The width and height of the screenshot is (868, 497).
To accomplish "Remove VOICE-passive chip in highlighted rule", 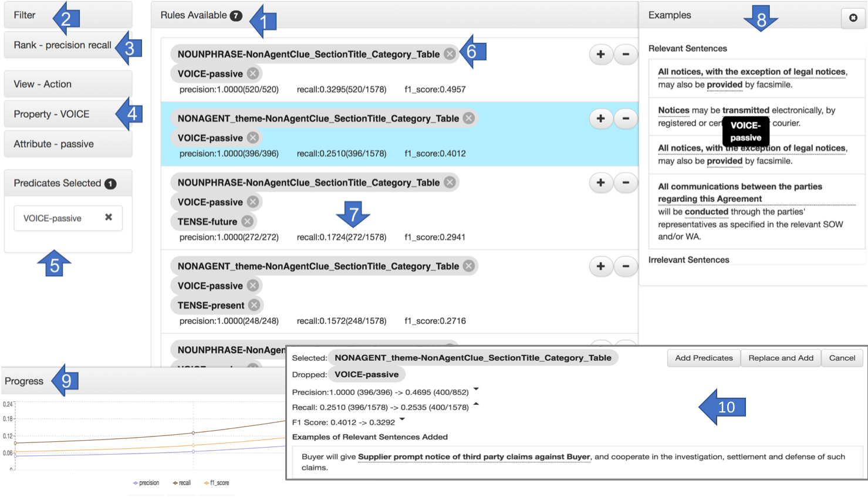I will pos(253,137).
